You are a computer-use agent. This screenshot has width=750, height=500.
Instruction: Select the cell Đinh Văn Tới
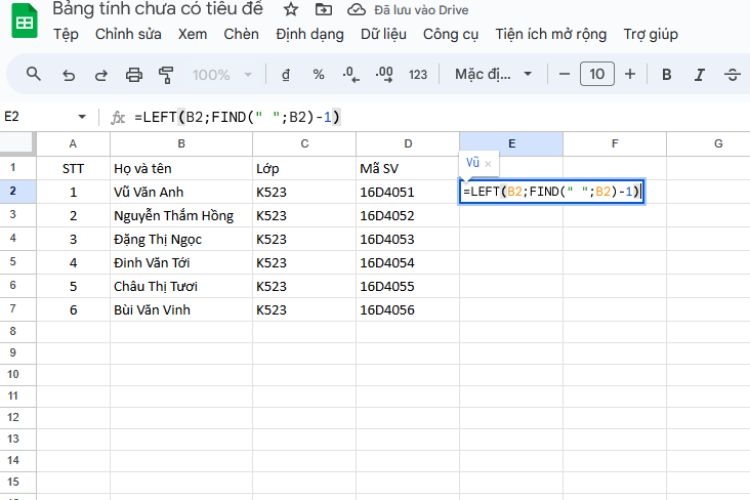pos(181,262)
